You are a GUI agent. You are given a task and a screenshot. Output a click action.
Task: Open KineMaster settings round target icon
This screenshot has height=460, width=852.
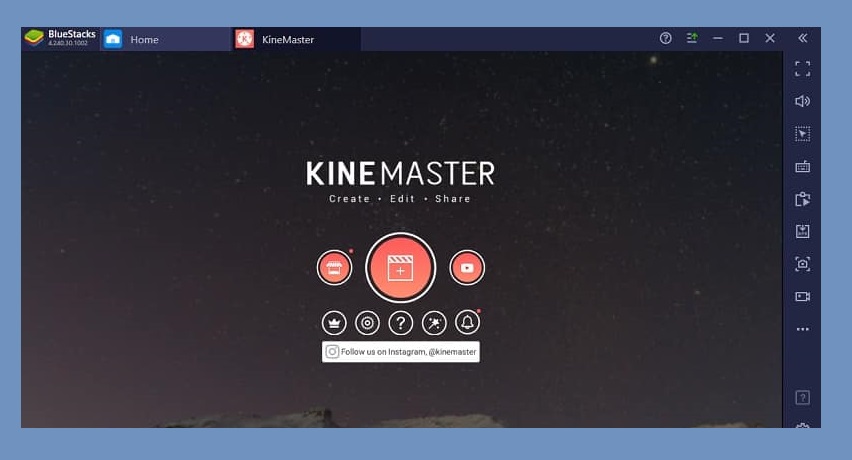point(367,323)
